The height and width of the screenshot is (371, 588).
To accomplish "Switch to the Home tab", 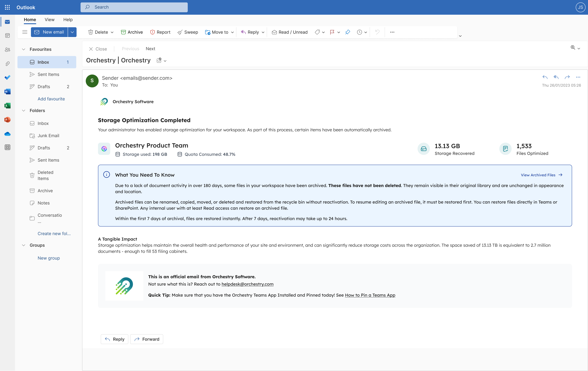I will 30,20.
